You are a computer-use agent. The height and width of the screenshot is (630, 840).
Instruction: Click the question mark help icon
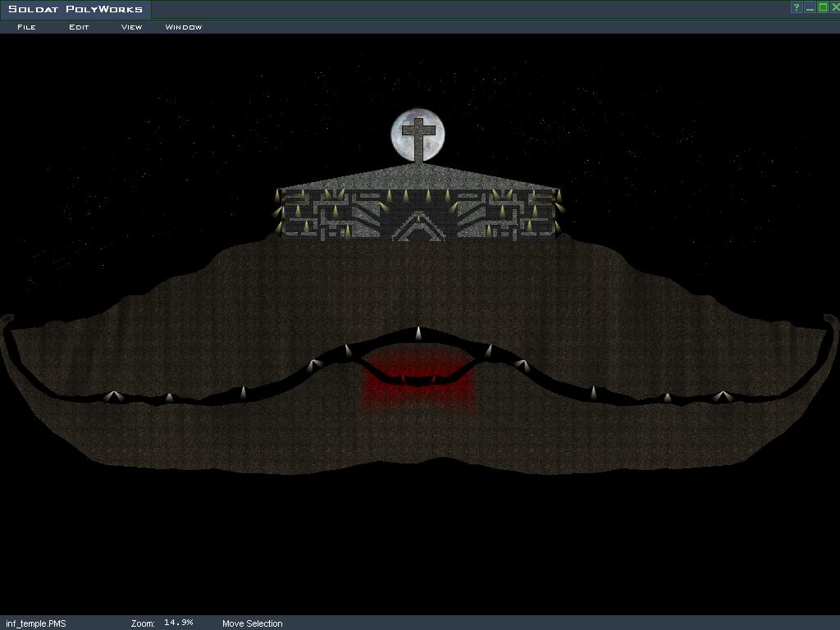pyautogui.click(x=796, y=7)
